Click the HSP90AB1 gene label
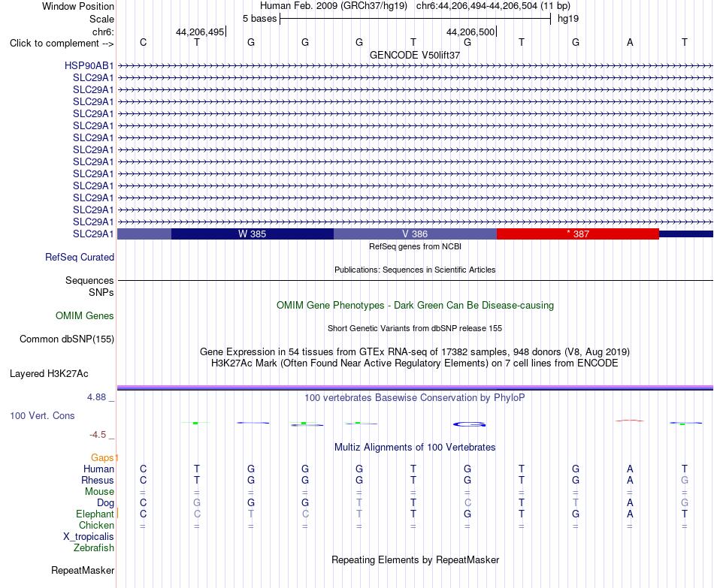This screenshot has width=714, height=588. (x=89, y=65)
